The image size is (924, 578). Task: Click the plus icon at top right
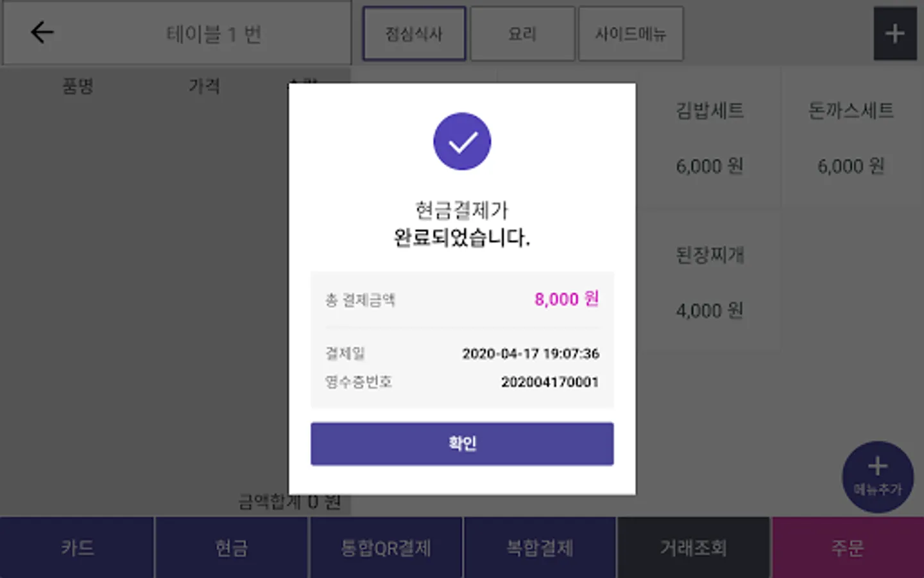click(x=894, y=34)
